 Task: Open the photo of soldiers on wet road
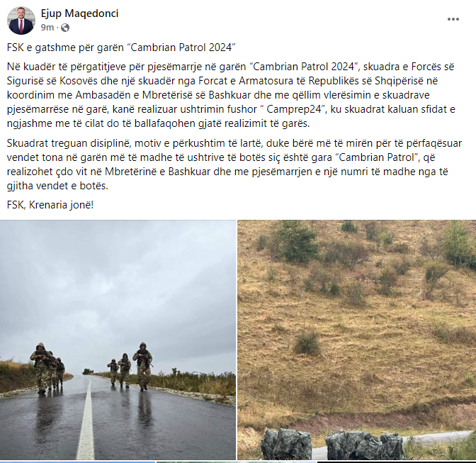[118, 340]
